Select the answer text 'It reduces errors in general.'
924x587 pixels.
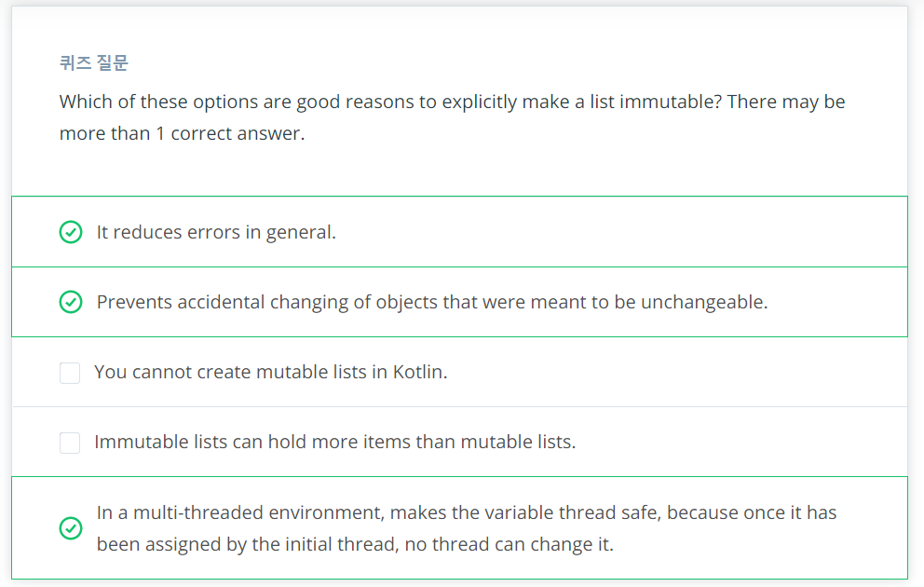click(216, 232)
